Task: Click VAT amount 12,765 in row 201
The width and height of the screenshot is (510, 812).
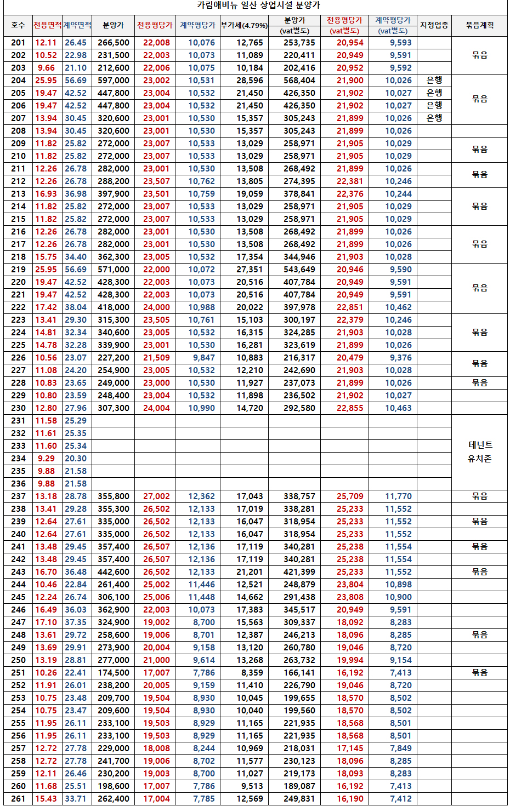Action: 250,43
